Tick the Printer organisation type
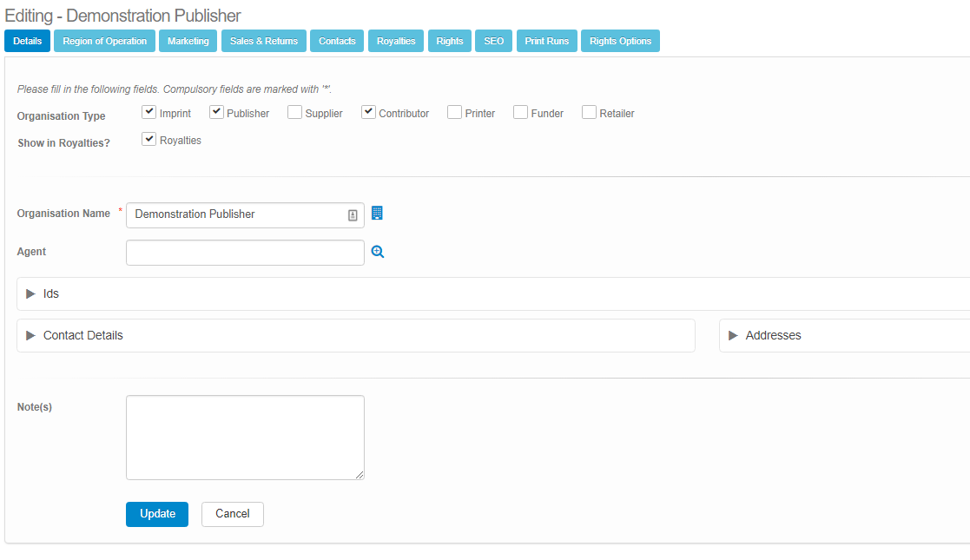Image resolution: width=970 pixels, height=560 pixels. click(x=454, y=112)
